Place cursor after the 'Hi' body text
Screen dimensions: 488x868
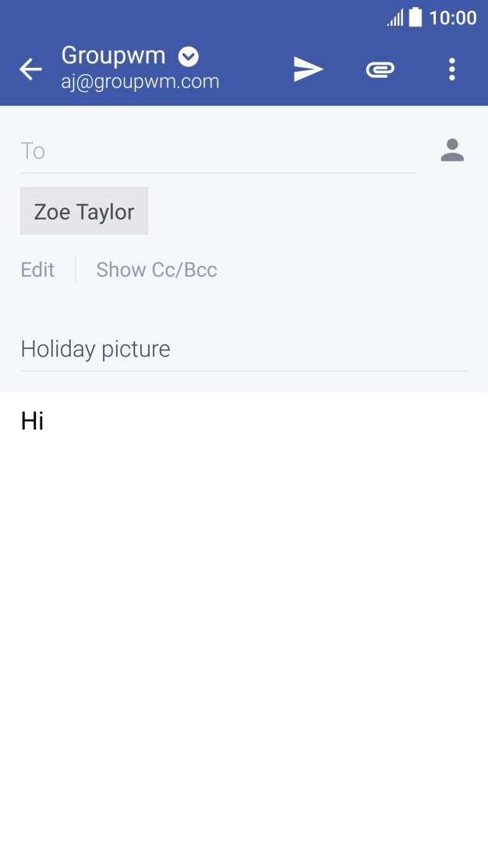[x=45, y=422]
